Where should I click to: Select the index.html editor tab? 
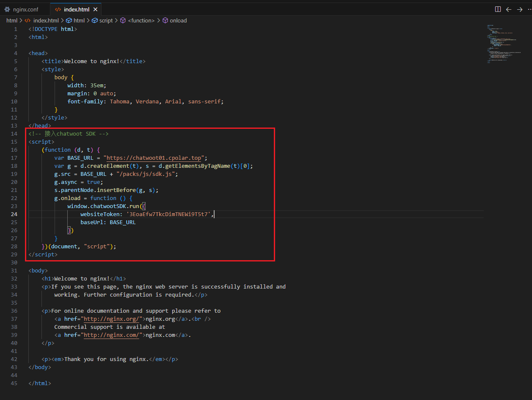tap(76, 9)
